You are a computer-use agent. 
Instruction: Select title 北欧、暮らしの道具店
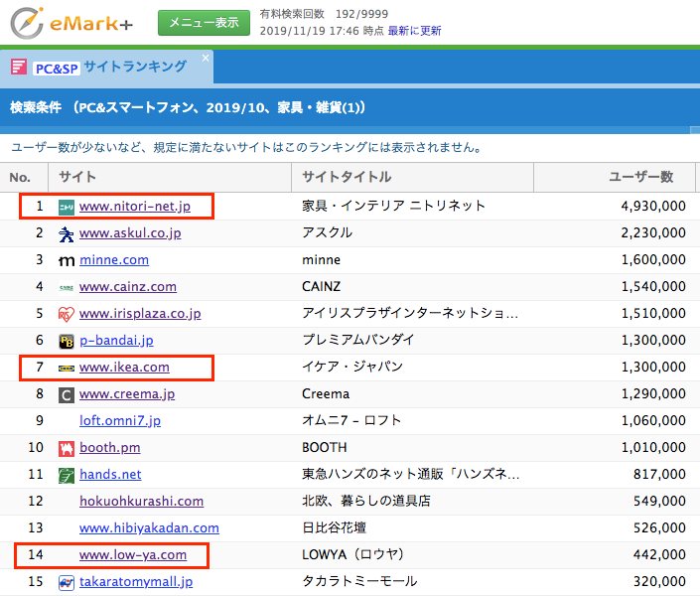366,501
